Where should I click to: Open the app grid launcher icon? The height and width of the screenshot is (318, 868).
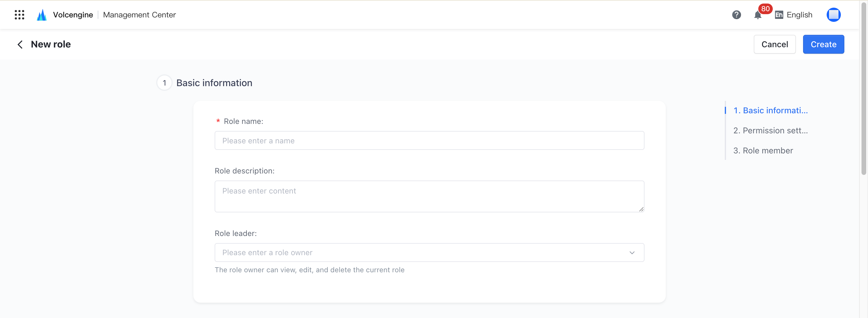pos(19,15)
